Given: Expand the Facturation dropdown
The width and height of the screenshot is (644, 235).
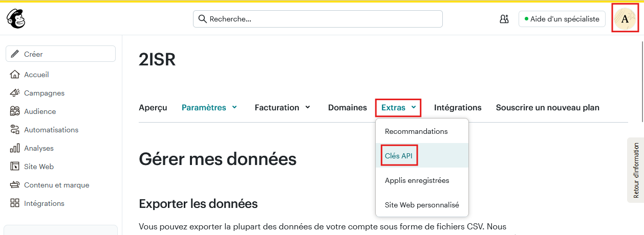Looking at the screenshot, I should tap(283, 107).
